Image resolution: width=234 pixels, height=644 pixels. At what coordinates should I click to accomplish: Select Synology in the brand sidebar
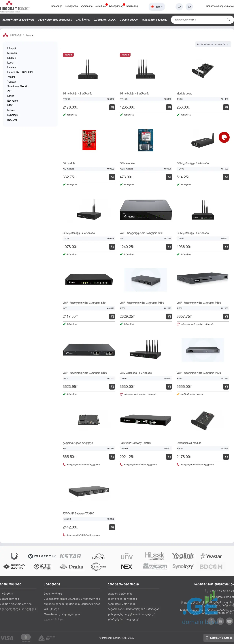pos(12,115)
